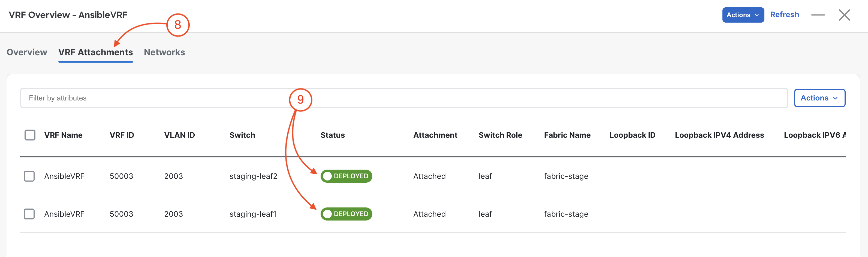Viewport: 868px width, 257px height.
Task: Switch to the Overview tab
Action: pos(27,52)
